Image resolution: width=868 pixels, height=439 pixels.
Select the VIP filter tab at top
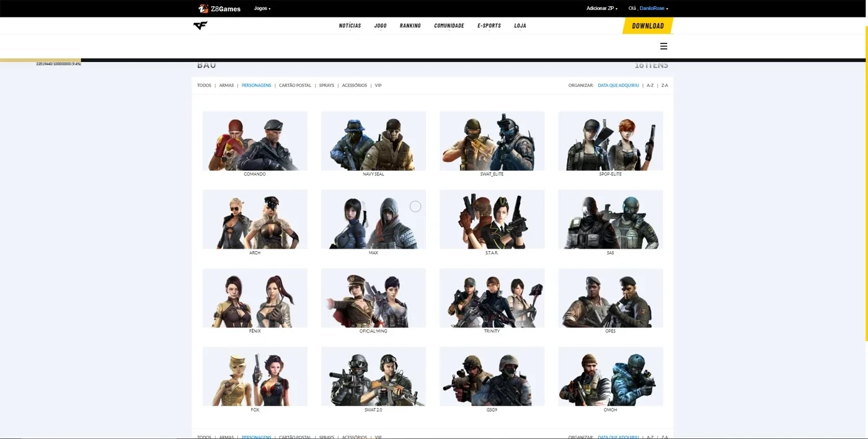pyautogui.click(x=378, y=86)
